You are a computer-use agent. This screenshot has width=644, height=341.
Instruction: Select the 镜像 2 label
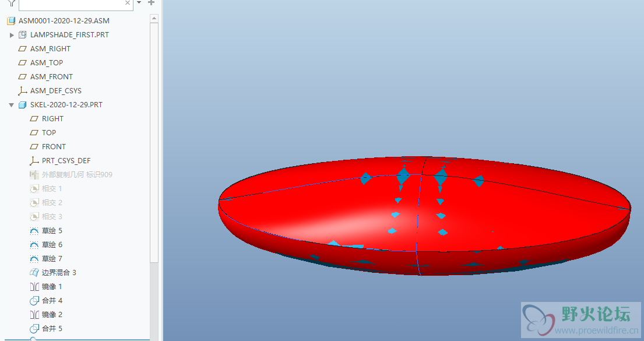pyautogui.click(x=52, y=314)
